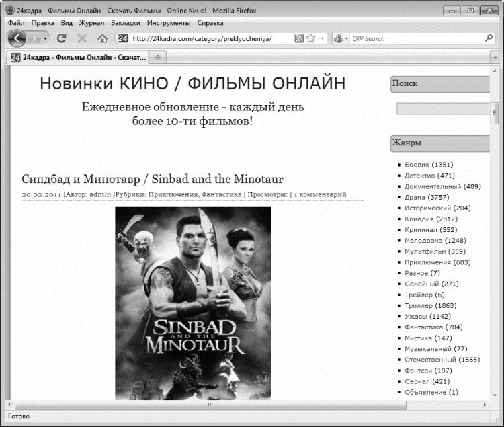Switch to the 24кадра tab
The image size is (504, 427).
point(78,58)
